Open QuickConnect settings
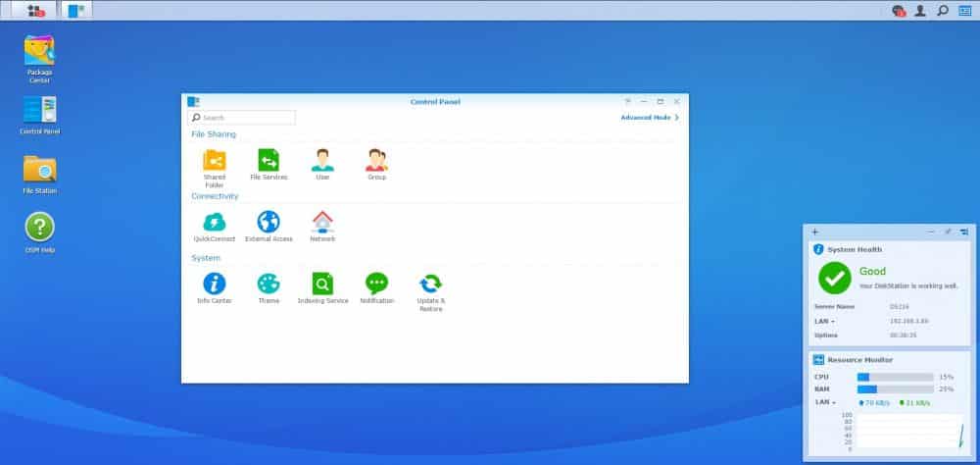 [x=215, y=227]
